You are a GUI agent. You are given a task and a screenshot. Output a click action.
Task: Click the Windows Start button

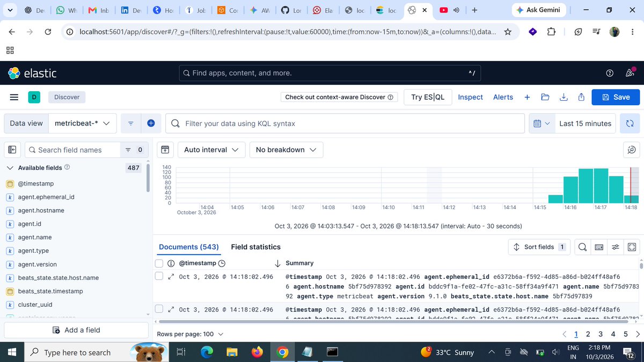pos(12,352)
